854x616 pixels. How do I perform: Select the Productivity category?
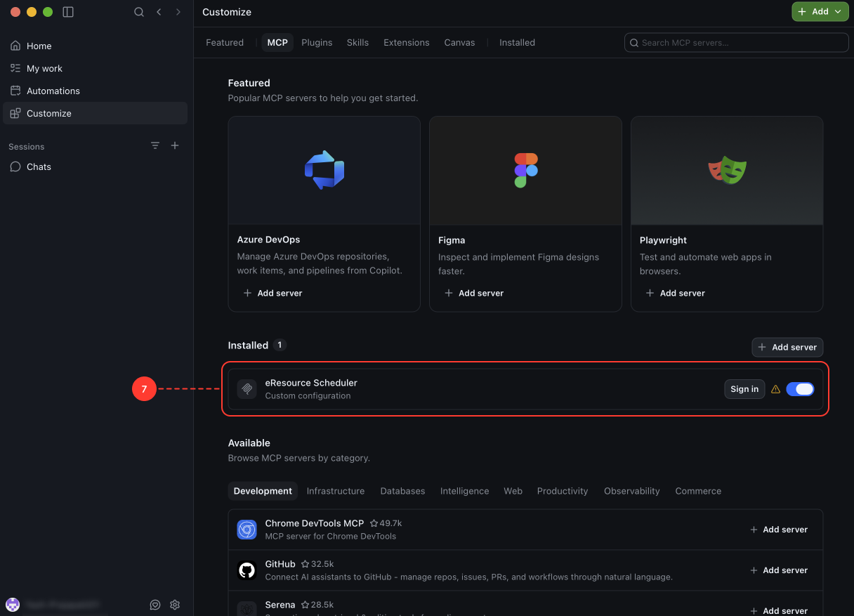point(563,491)
